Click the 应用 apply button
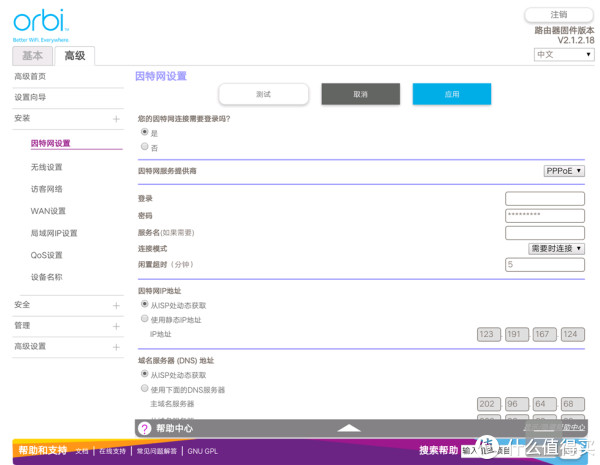The height and width of the screenshot is (465, 600). pos(451,94)
